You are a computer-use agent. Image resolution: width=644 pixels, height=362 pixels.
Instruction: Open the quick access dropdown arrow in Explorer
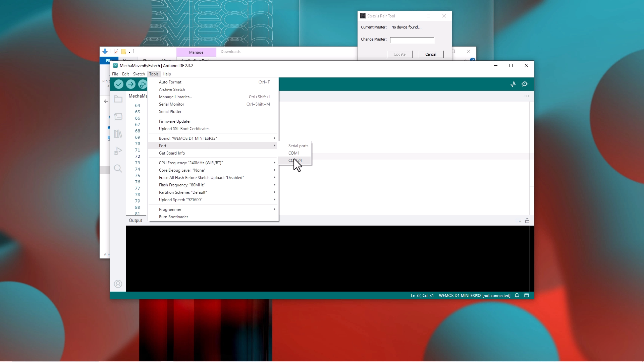pos(129,52)
